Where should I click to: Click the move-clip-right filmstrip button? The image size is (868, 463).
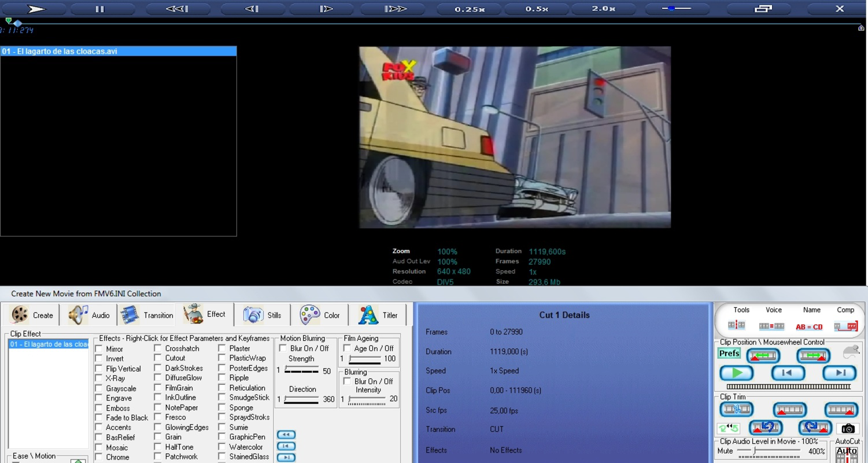813,356
